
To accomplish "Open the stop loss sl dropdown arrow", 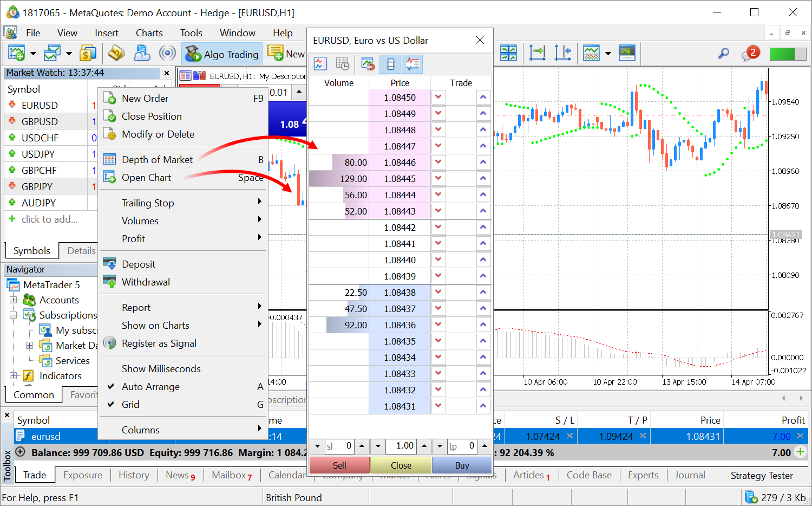I will (317, 446).
